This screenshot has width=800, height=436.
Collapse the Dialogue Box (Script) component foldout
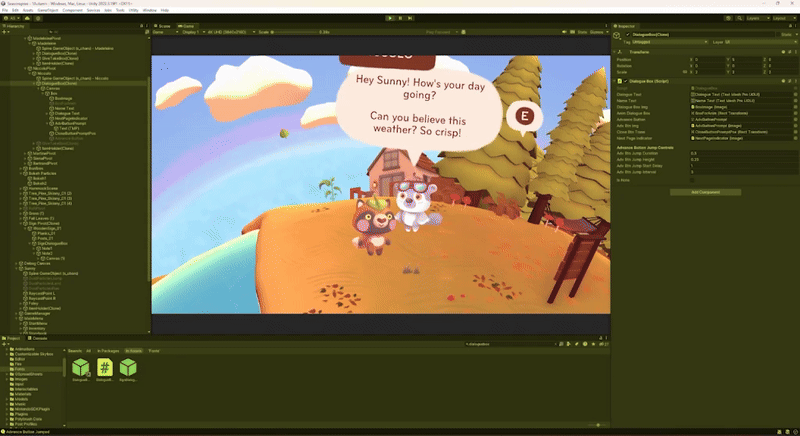[615, 81]
